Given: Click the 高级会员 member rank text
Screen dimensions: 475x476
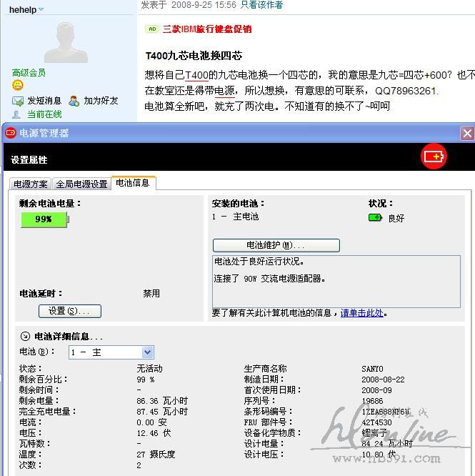Looking at the screenshot, I should tap(29, 73).
